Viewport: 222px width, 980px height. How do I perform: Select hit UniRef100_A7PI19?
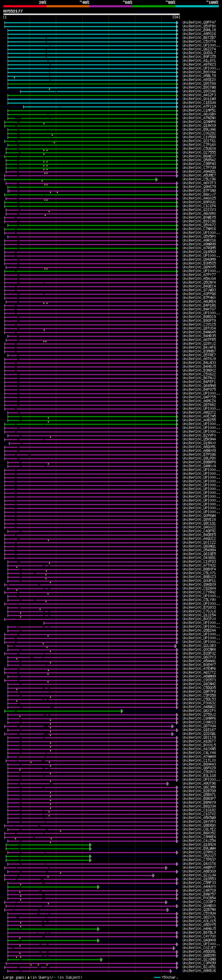[x=199, y=106]
